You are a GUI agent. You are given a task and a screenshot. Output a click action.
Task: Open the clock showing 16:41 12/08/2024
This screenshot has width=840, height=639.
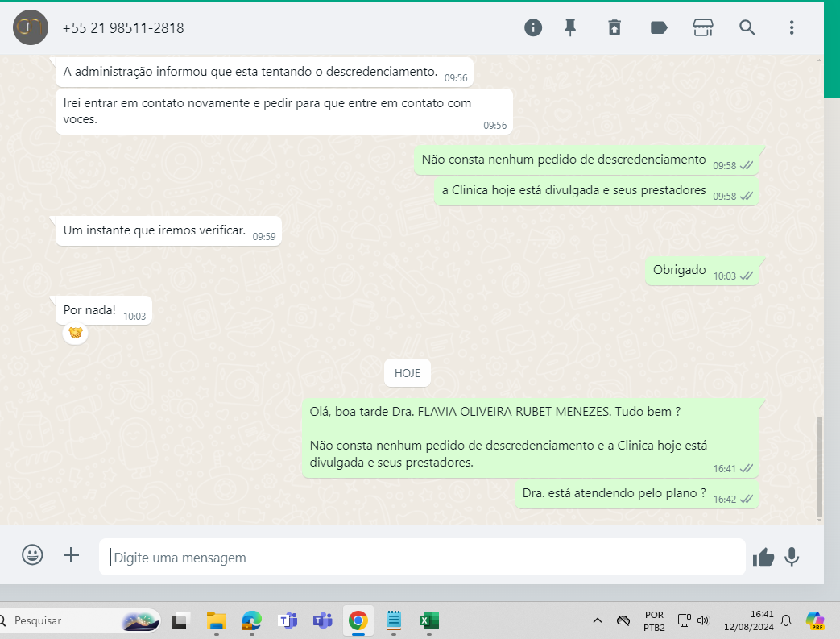pyautogui.click(x=748, y=620)
